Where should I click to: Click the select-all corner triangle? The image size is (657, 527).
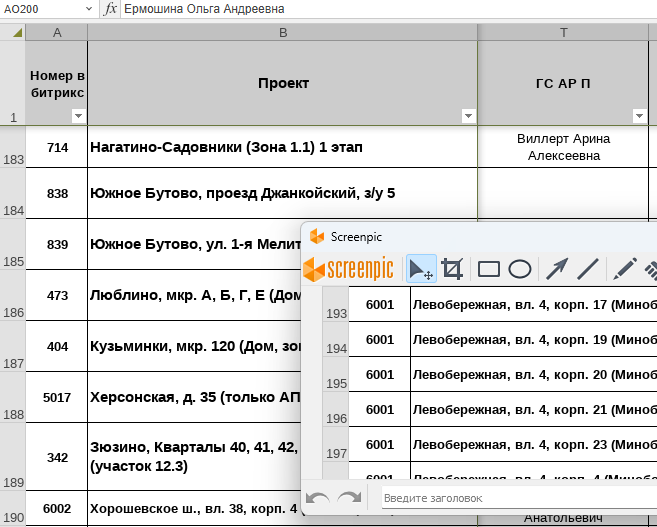(x=17, y=32)
